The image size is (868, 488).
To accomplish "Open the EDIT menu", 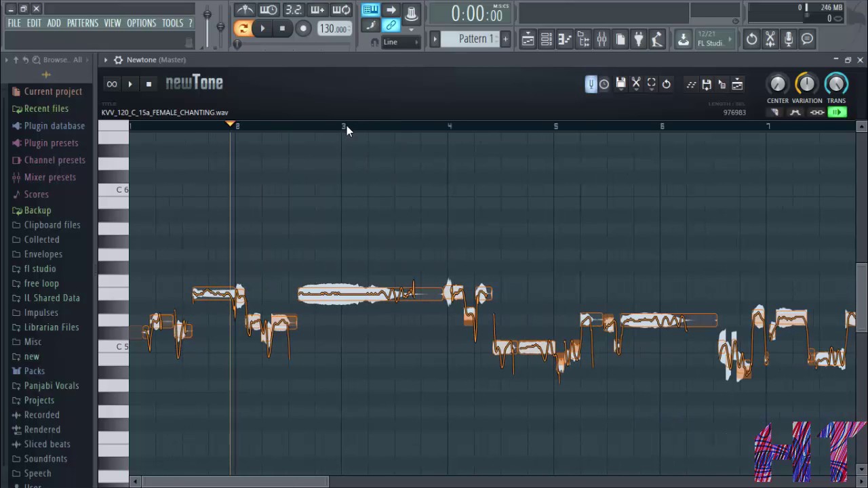I will [x=34, y=23].
